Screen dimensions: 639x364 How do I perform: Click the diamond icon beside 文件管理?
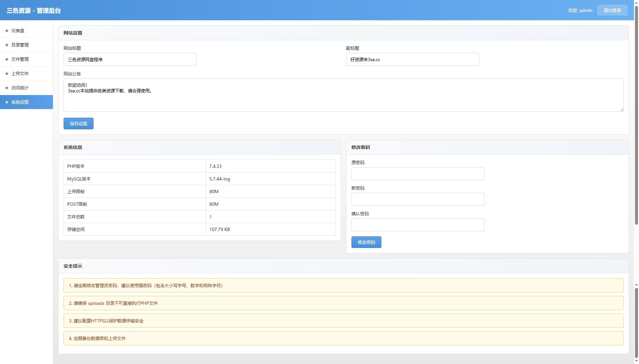(x=7, y=59)
